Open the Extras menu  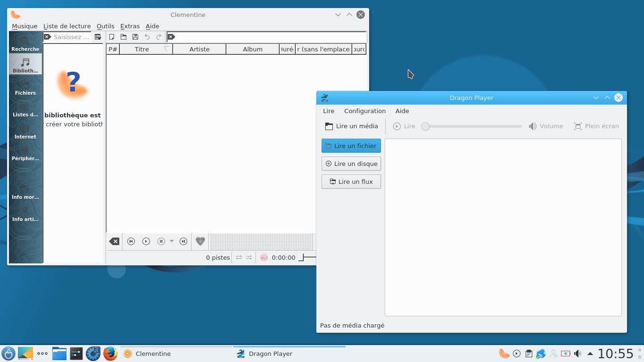click(x=130, y=26)
